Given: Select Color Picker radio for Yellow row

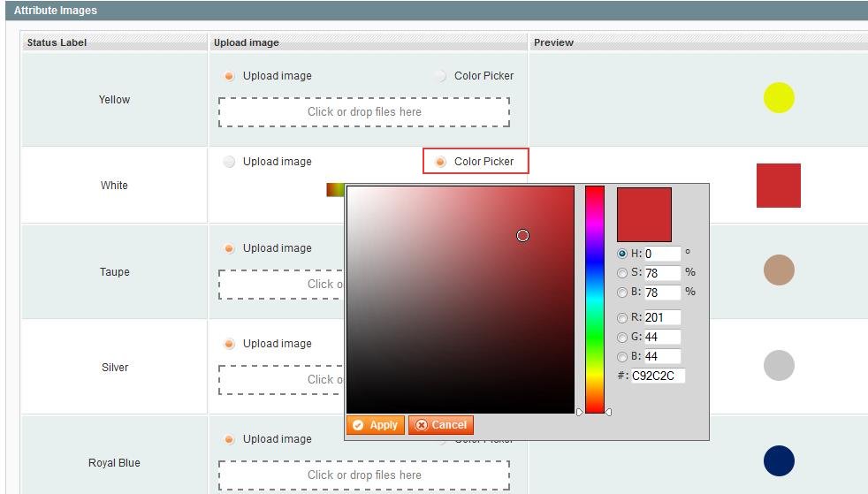Looking at the screenshot, I should (440, 76).
